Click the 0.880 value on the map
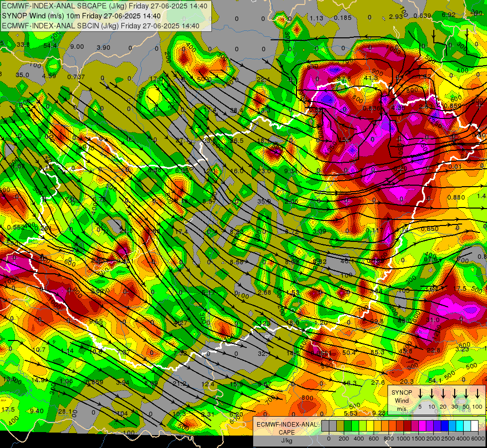 point(456,198)
